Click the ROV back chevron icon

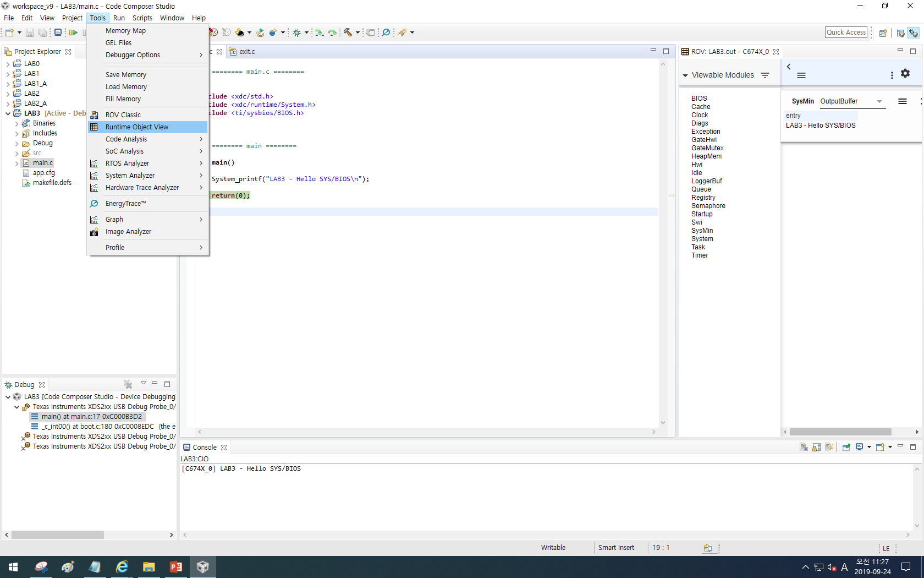[x=789, y=67]
